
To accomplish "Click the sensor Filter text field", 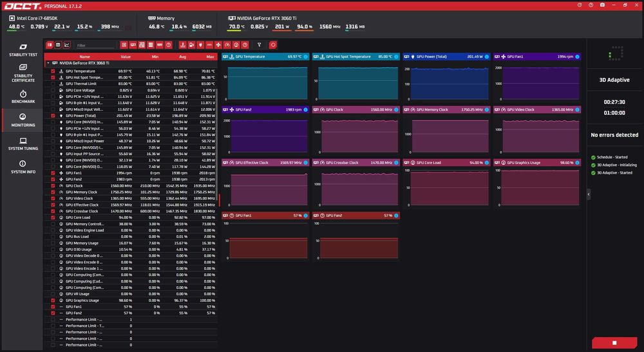I will 95,45.
